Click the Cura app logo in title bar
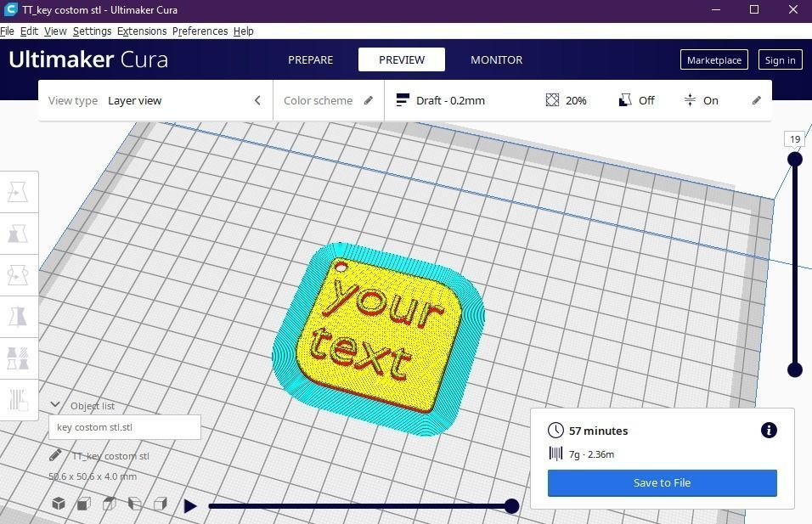812x524 pixels. pyautogui.click(x=10, y=9)
